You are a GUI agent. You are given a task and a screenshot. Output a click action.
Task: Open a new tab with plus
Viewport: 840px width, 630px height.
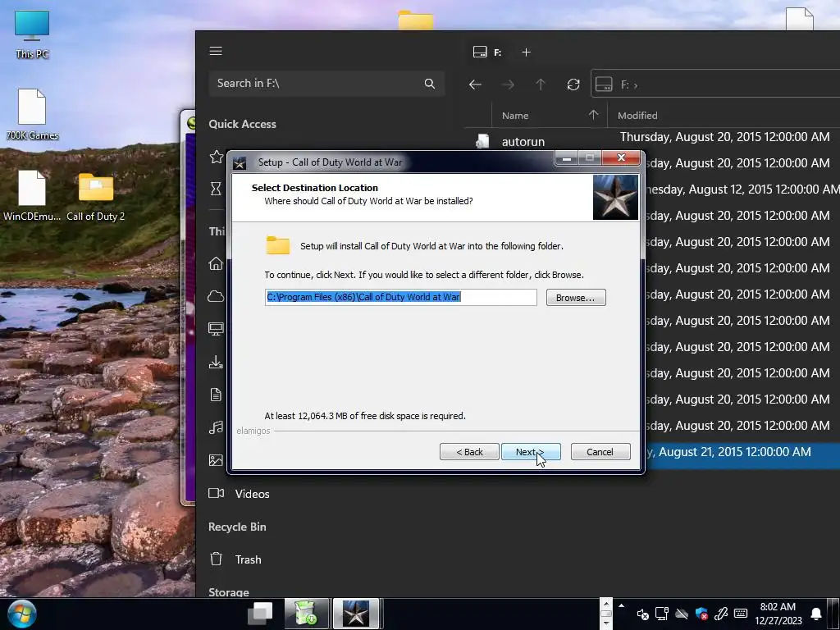coord(526,52)
